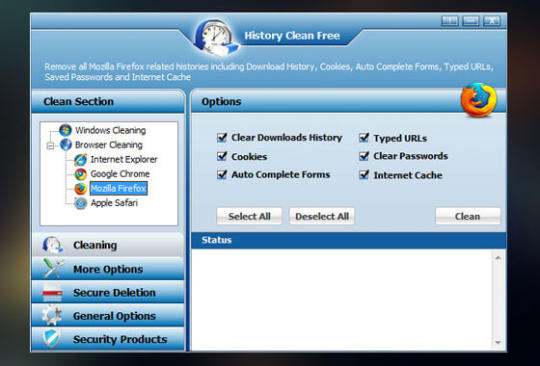Click the Options panel header text
The height and width of the screenshot is (366, 540).
coord(221,102)
